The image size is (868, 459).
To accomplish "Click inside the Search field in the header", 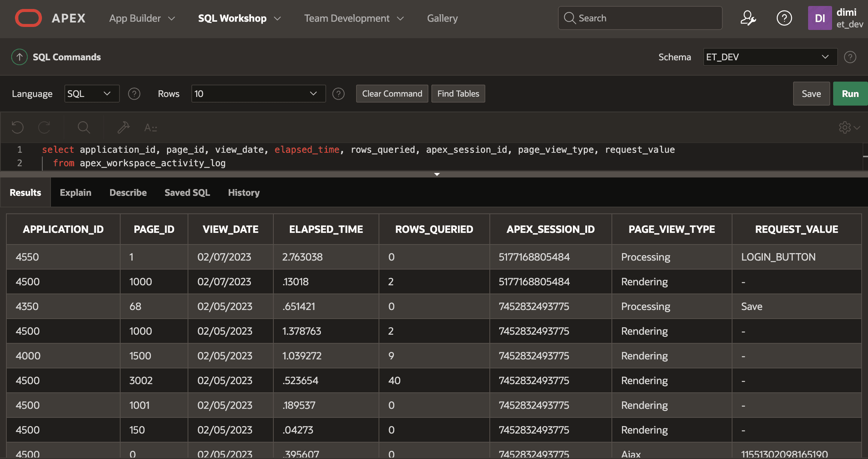I will tap(640, 18).
